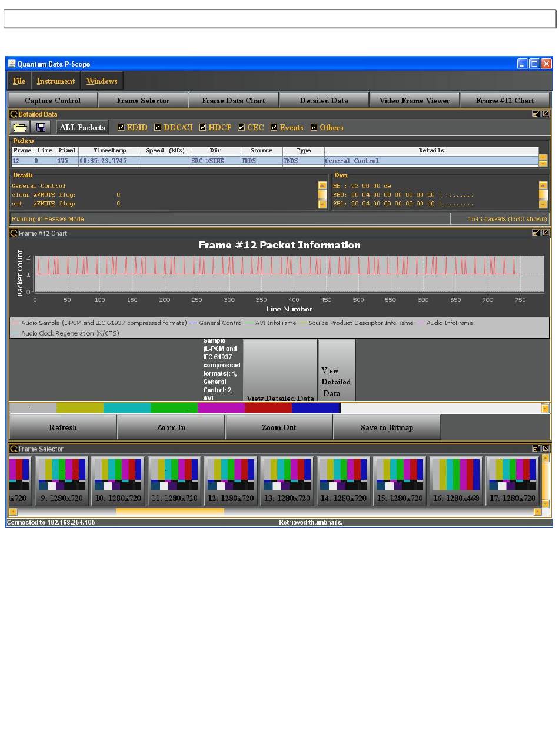This screenshot has width=559, height=756.
Task: Click the Speed (kHz) column header
Action: click(x=165, y=151)
